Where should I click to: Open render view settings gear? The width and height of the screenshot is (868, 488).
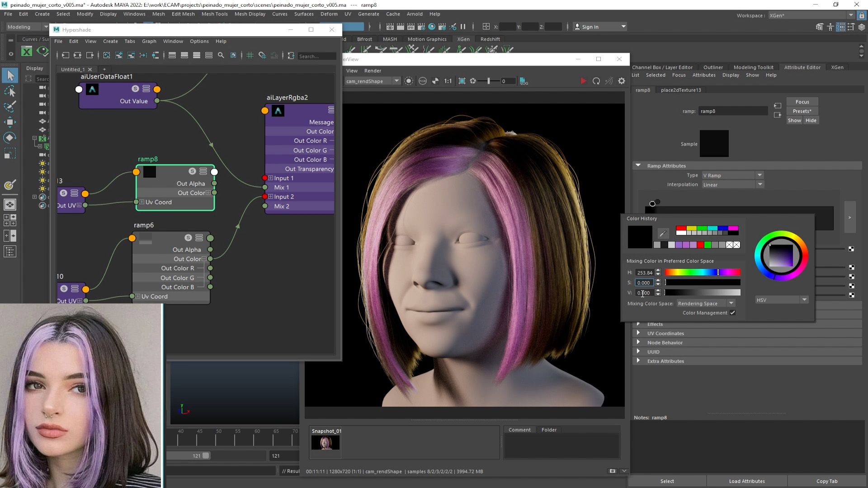pyautogui.click(x=622, y=81)
